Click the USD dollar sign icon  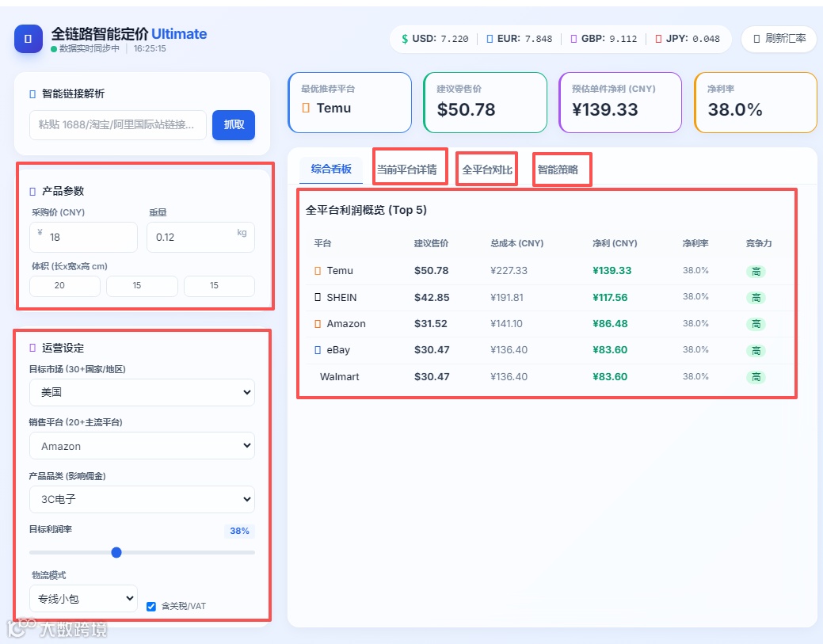[405, 39]
